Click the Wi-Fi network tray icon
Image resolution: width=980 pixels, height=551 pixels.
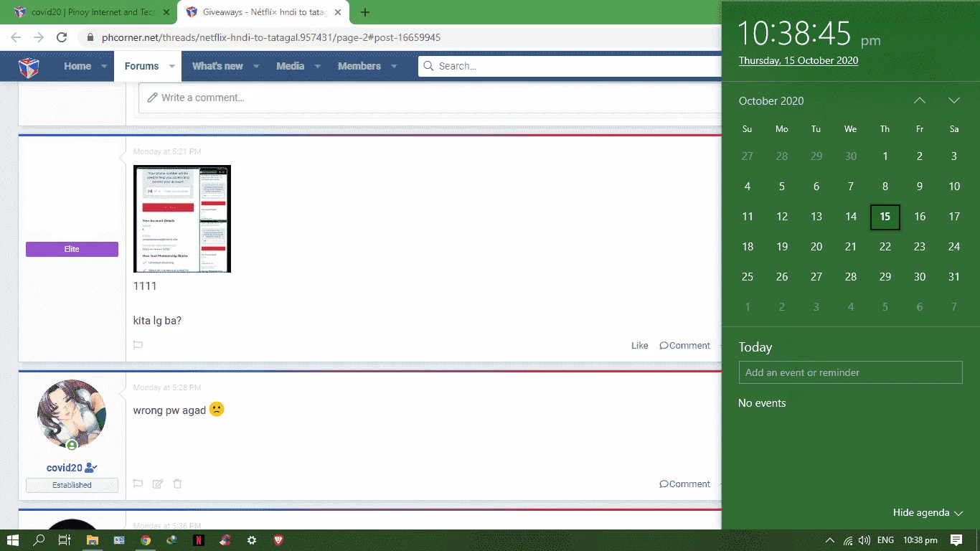point(848,540)
